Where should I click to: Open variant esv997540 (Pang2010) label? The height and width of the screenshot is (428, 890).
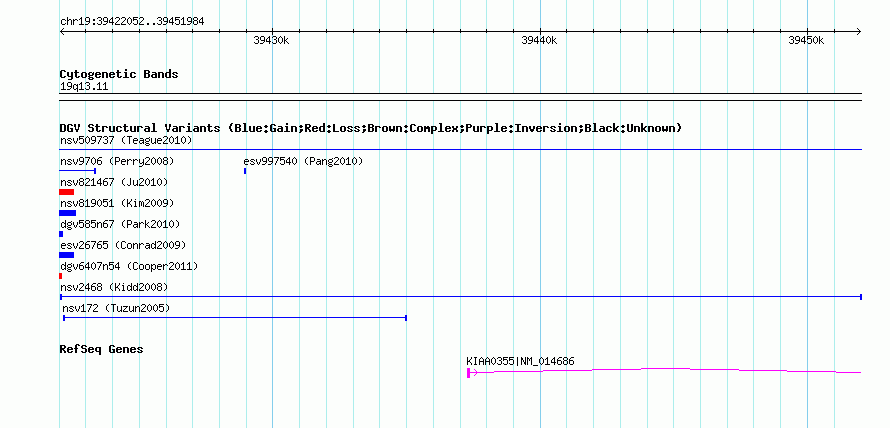pos(303,161)
